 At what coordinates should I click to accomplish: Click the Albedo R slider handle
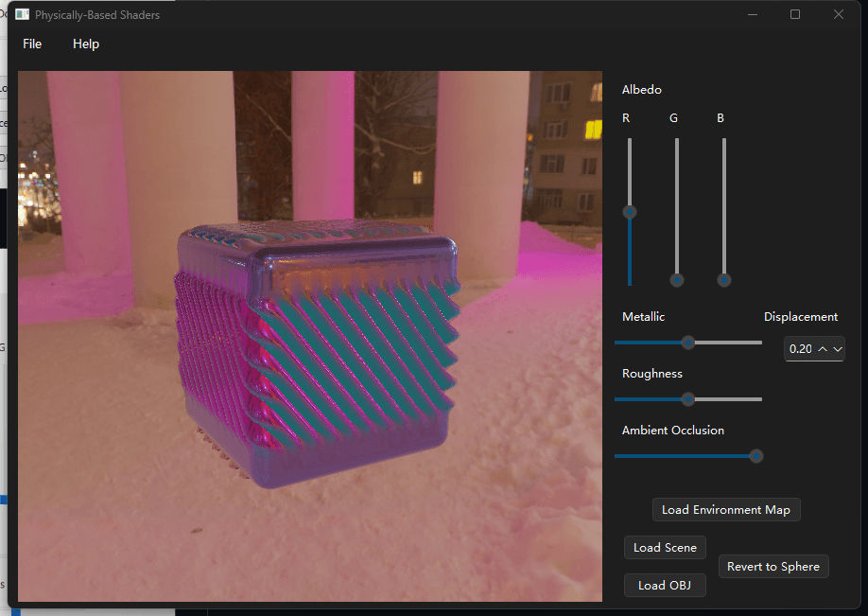(x=630, y=212)
